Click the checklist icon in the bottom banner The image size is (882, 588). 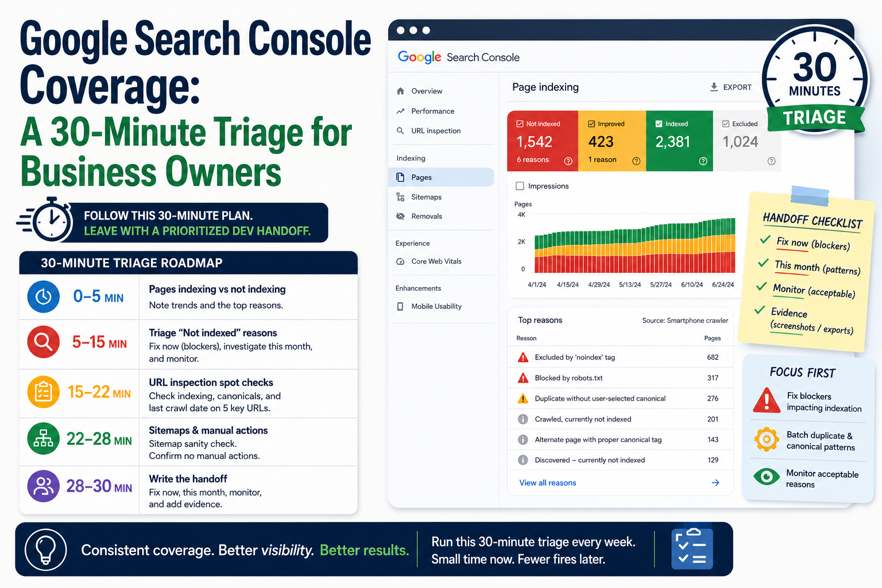tap(692, 549)
